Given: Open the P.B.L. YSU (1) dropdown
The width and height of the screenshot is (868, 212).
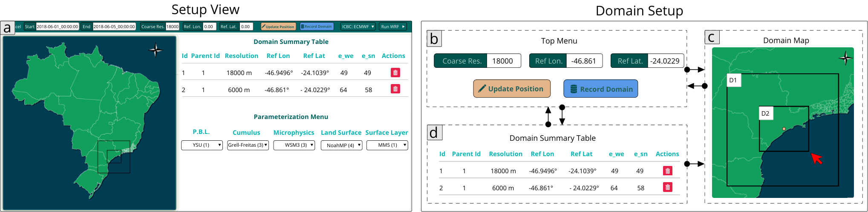Looking at the screenshot, I should pyautogui.click(x=202, y=145).
